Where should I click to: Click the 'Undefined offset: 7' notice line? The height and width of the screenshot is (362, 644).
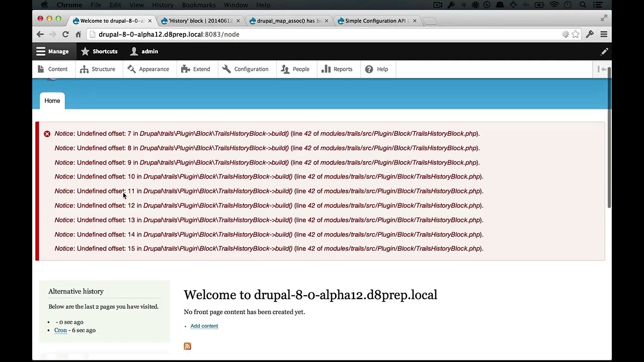(x=267, y=133)
